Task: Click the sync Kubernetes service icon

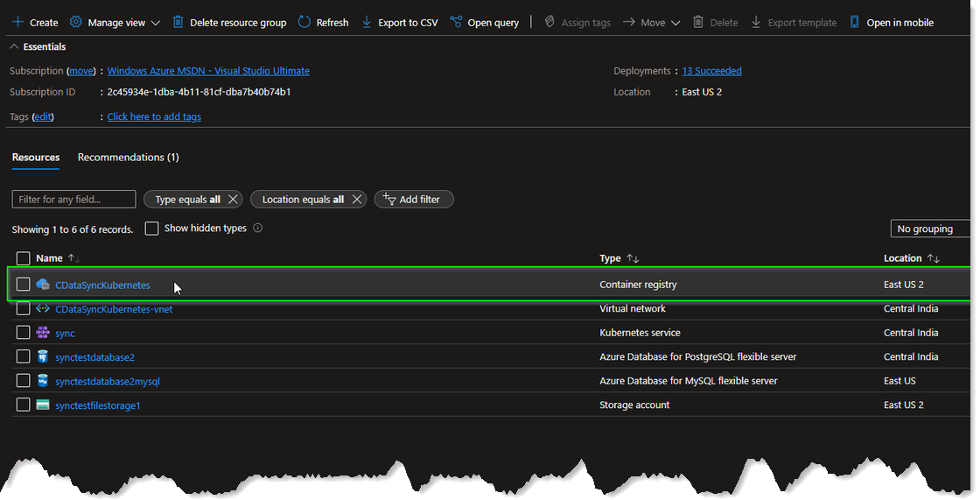Action: coord(43,333)
